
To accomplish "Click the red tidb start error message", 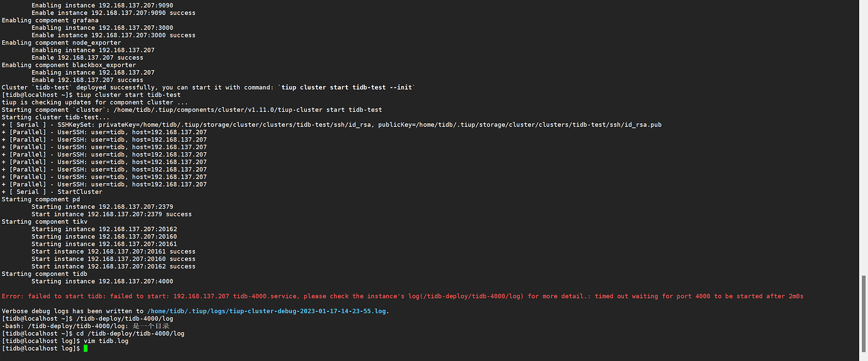I will (x=403, y=296).
